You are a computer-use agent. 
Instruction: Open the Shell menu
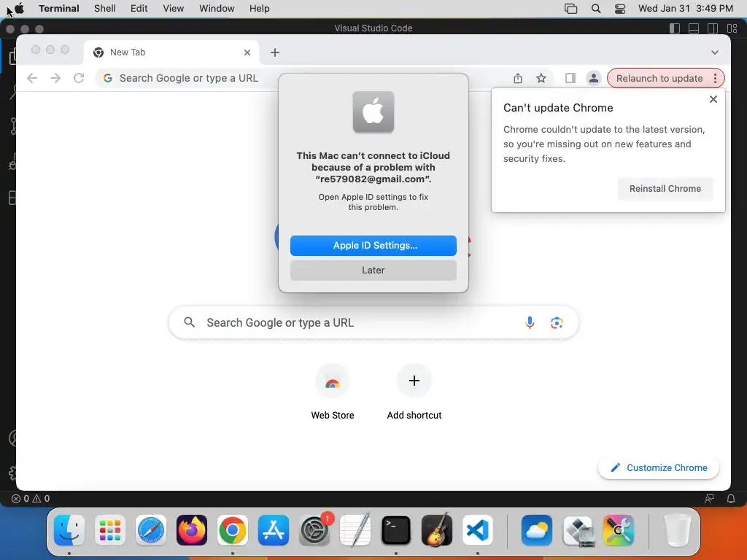pos(105,9)
